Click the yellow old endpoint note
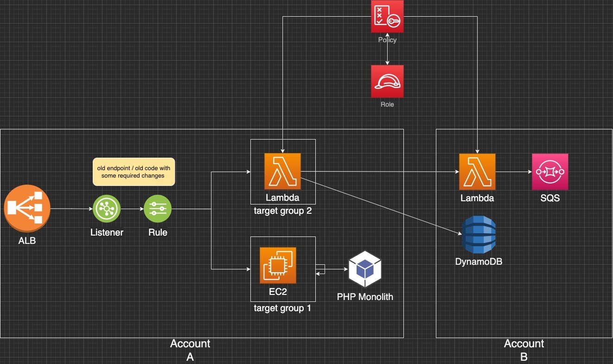The width and height of the screenshot is (613, 364). 134,172
